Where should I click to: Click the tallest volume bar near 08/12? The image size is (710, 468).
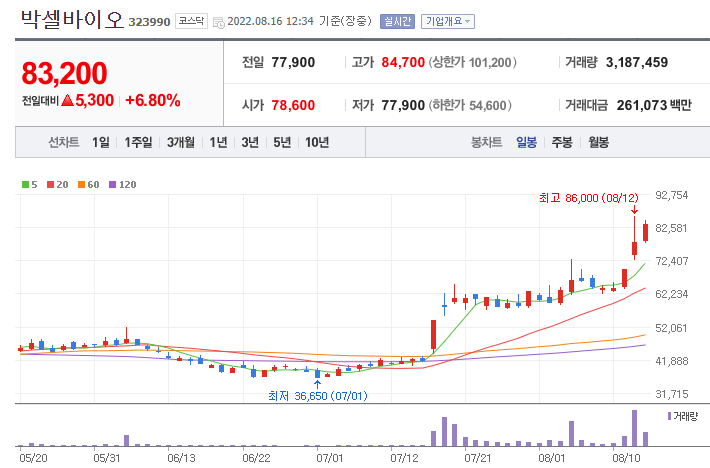coord(634,428)
